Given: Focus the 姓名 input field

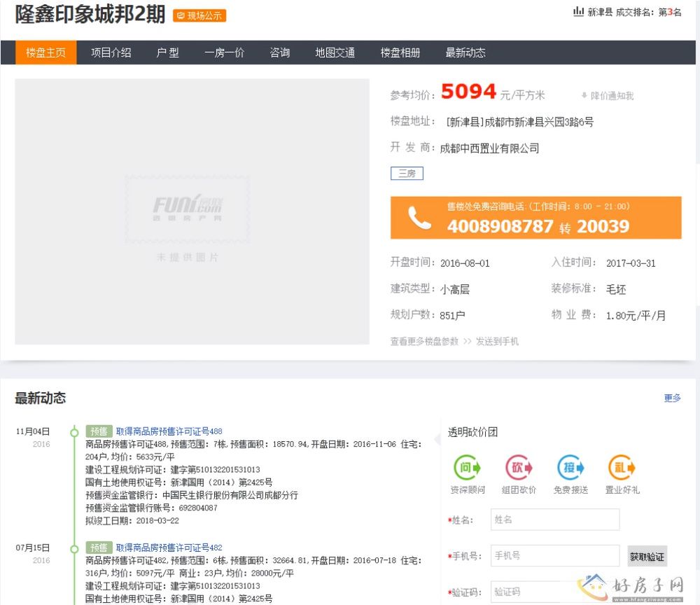Looking at the screenshot, I should [x=555, y=520].
